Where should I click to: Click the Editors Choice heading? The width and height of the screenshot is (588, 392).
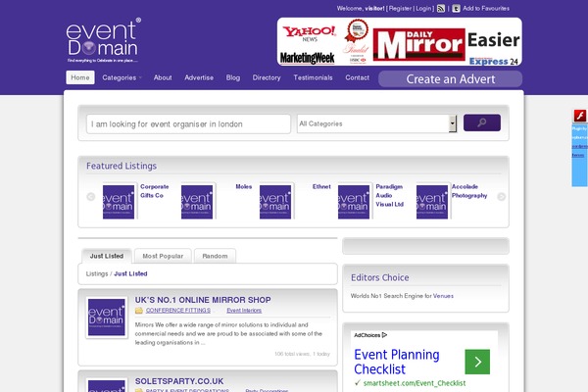click(380, 277)
